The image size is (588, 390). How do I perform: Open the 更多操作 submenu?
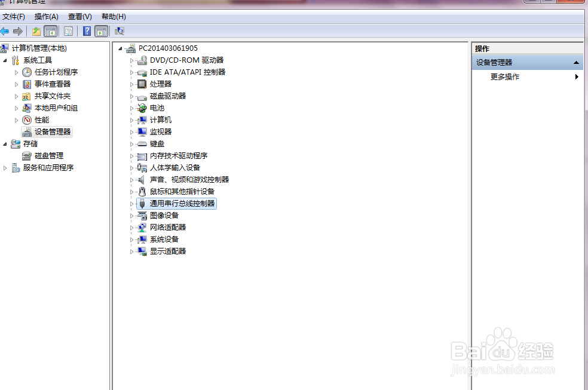pyautogui.click(x=527, y=77)
